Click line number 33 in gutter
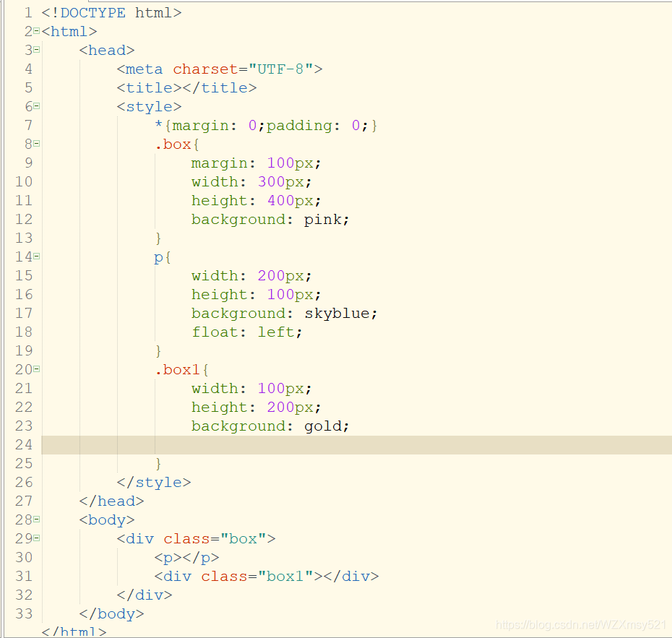The image size is (672, 638). coord(24,613)
